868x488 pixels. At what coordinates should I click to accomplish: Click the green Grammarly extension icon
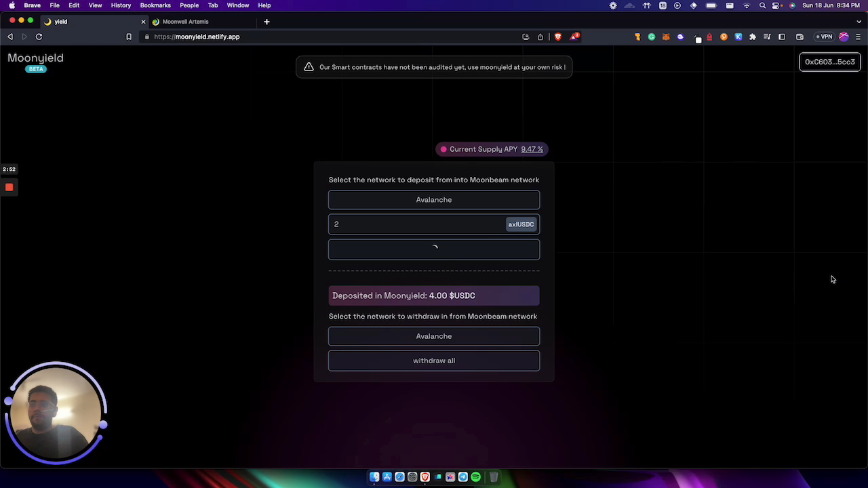pyautogui.click(x=652, y=37)
